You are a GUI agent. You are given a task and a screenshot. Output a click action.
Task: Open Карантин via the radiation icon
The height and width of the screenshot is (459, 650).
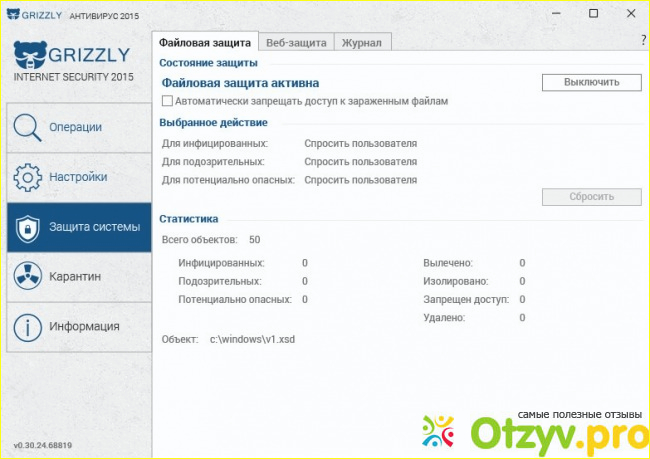[27, 276]
